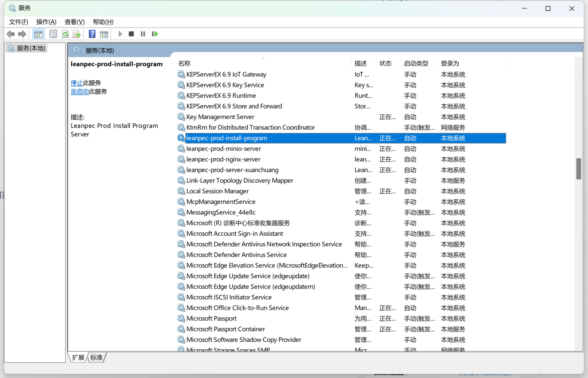Select Link-Layer Topology Discovery Mapper
Image resolution: width=588 pixels, height=378 pixels.
pos(341,180)
